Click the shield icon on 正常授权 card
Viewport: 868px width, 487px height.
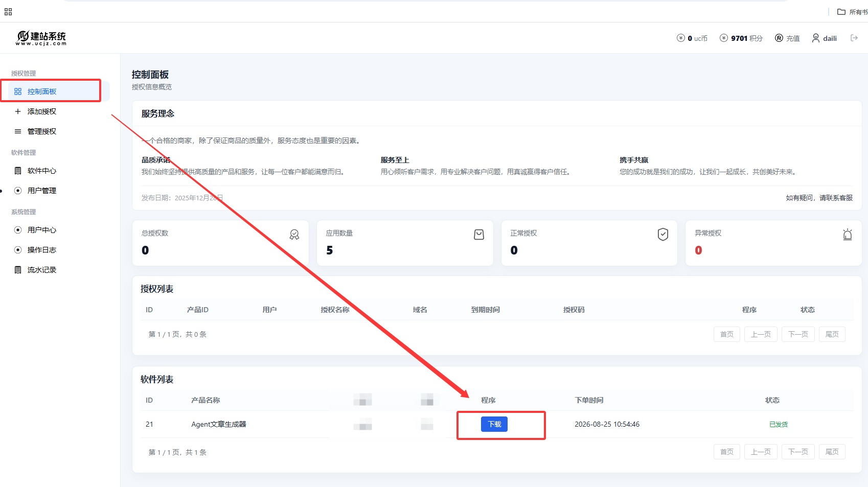663,235
